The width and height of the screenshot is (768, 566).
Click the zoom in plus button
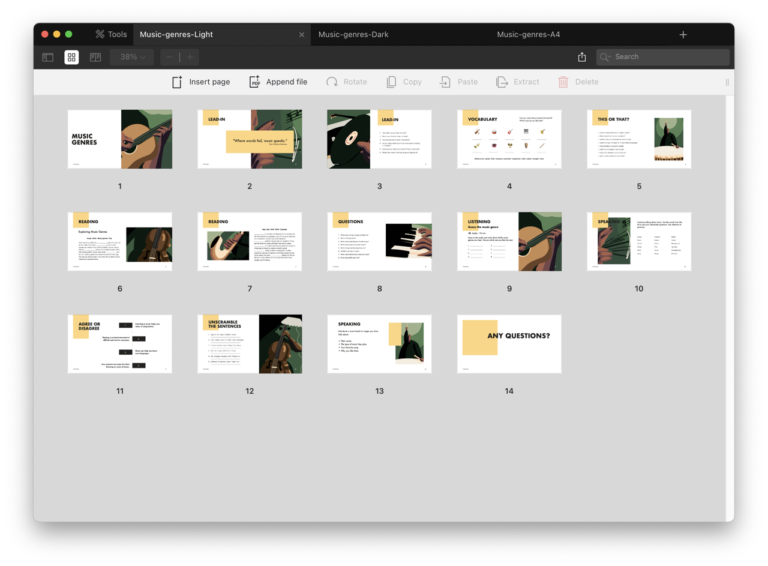pyautogui.click(x=190, y=58)
